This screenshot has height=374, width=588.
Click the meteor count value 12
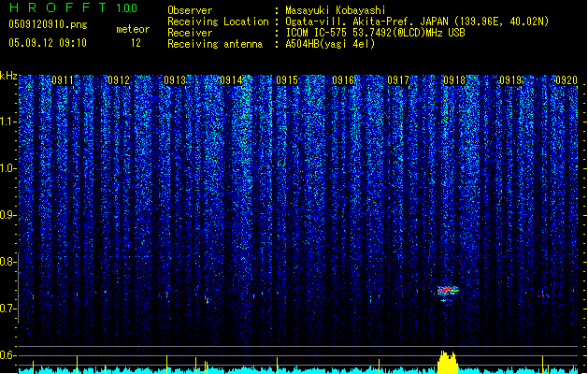(136, 43)
